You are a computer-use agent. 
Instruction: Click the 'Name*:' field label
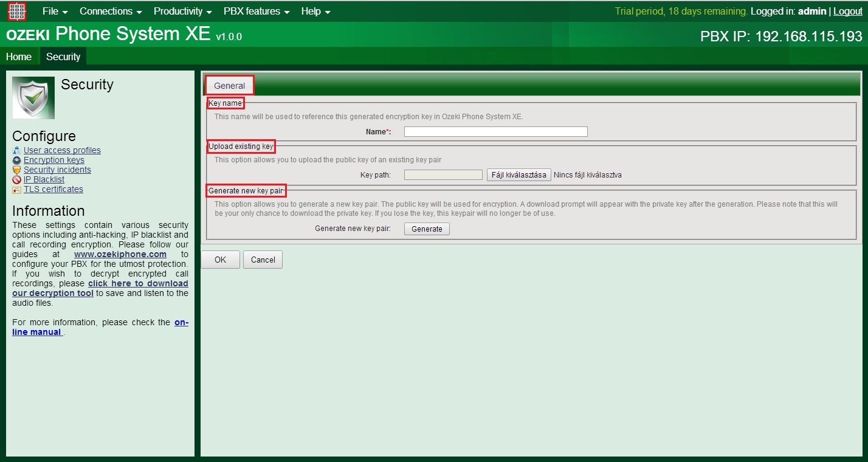(x=378, y=131)
